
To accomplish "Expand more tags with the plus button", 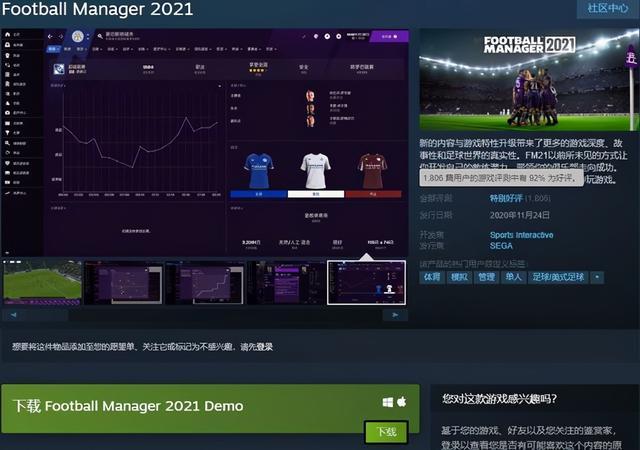I will (597, 277).
